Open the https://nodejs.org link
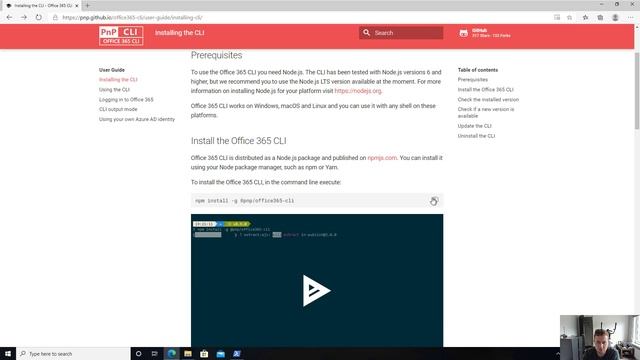The height and width of the screenshot is (360, 640). 358,91
